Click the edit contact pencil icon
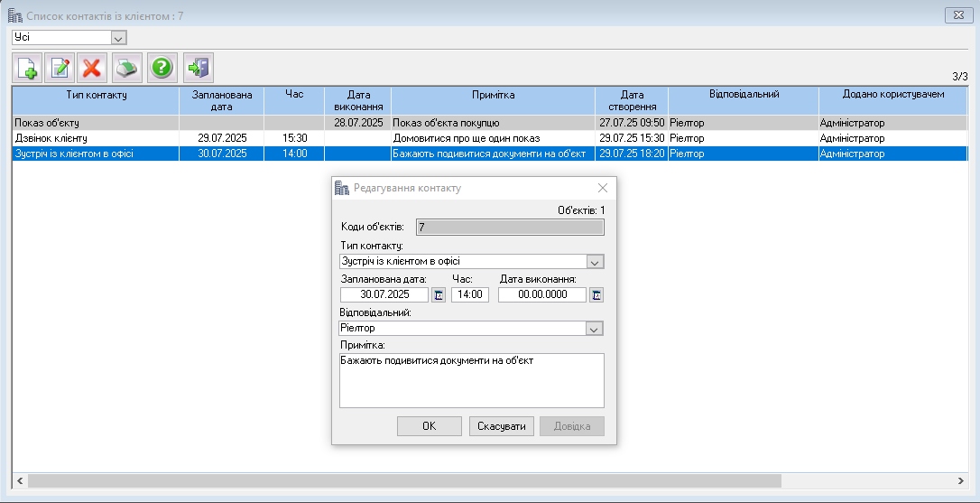The width and height of the screenshot is (980, 503). [x=60, y=68]
